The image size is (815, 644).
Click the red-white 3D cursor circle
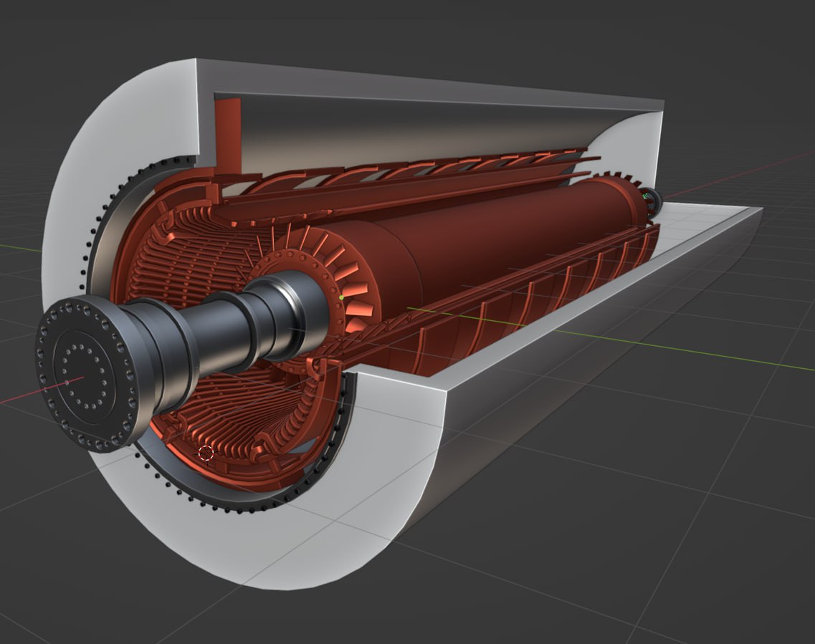(x=206, y=453)
